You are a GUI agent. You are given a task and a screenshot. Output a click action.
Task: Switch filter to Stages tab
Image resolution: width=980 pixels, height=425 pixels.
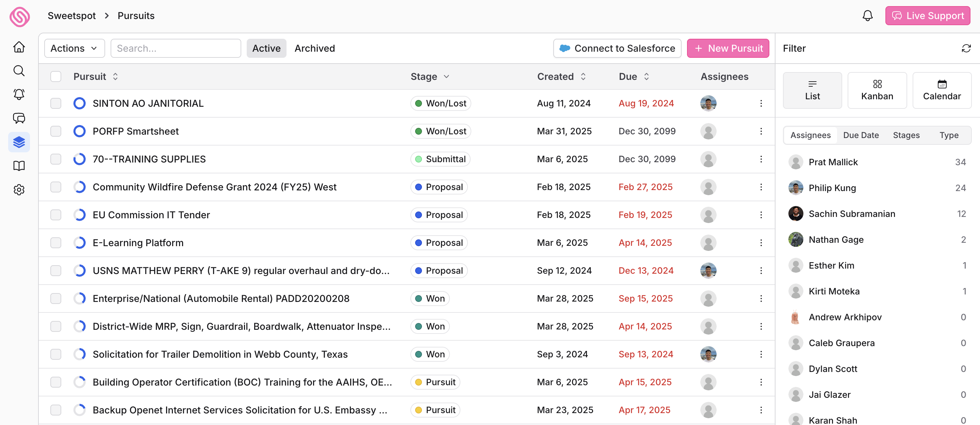coord(906,135)
